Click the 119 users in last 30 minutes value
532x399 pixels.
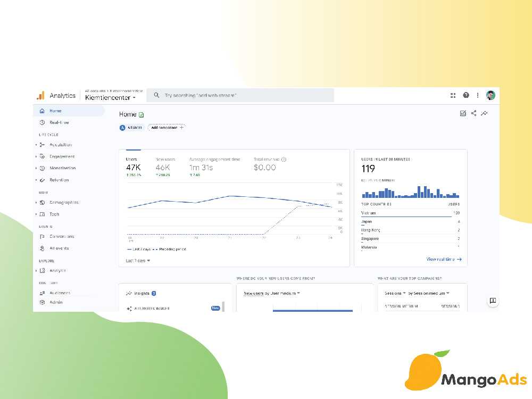click(368, 169)
